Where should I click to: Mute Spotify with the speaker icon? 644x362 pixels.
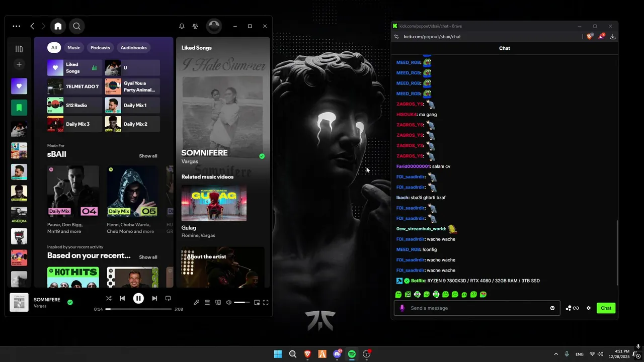coord(228,302)
